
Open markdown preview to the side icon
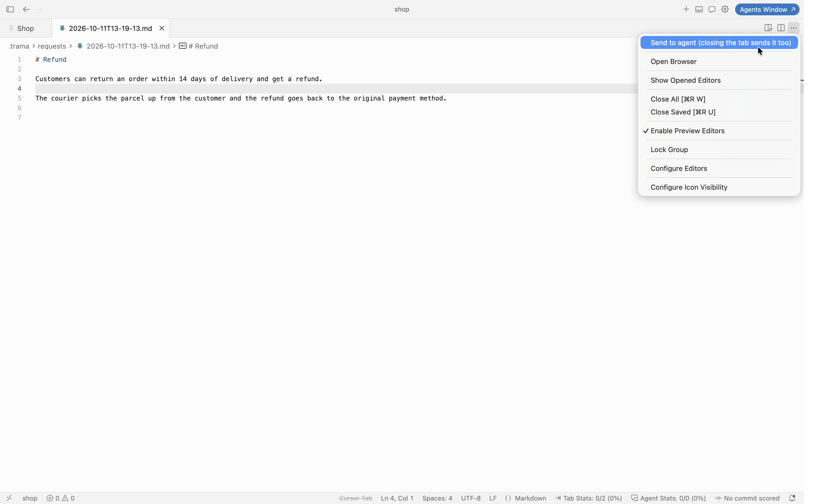[x=768, y=28]
